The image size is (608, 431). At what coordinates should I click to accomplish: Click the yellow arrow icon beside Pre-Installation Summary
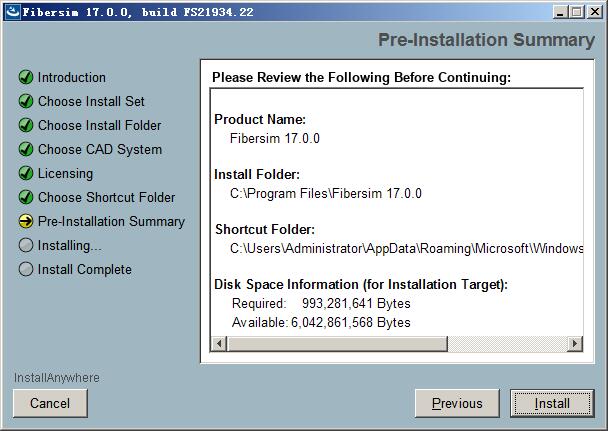(26, 221)
